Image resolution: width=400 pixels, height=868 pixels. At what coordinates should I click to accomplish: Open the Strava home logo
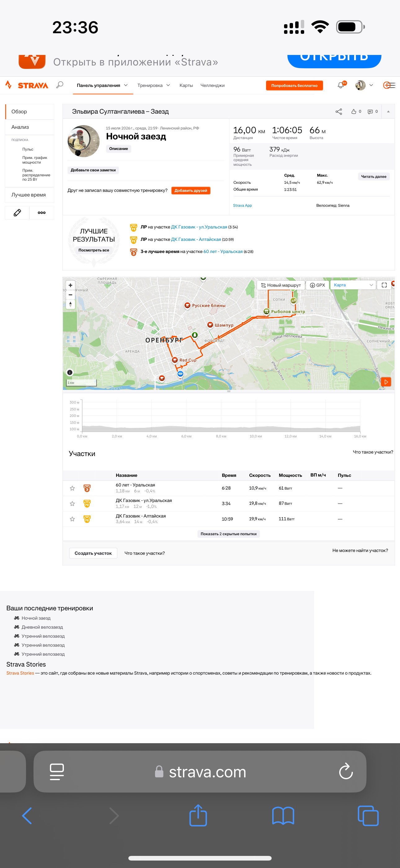pyautogui.click(x=27, y=85)
